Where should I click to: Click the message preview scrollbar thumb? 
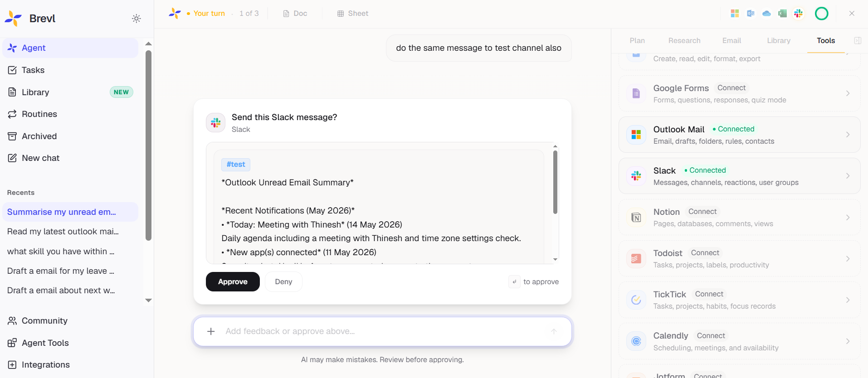[555, 182]
